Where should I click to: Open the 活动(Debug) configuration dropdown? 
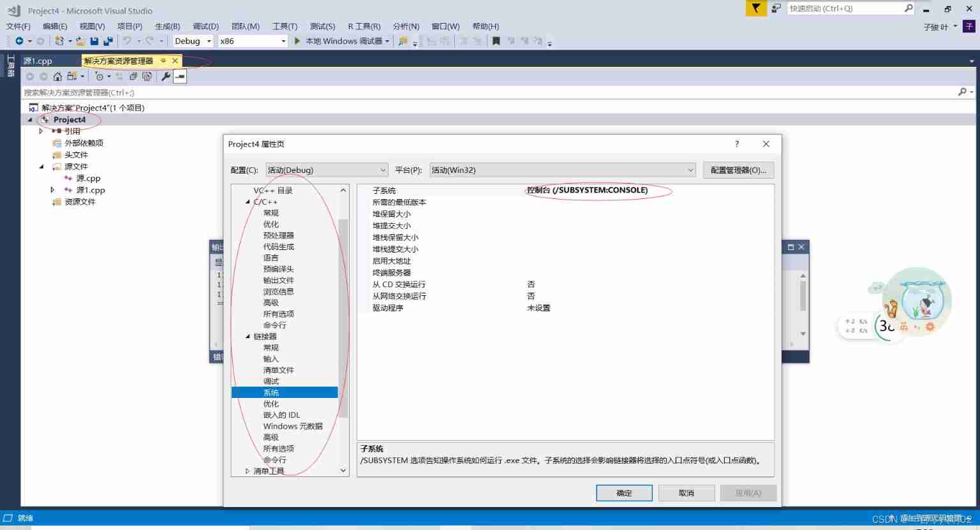coord(382,170)
